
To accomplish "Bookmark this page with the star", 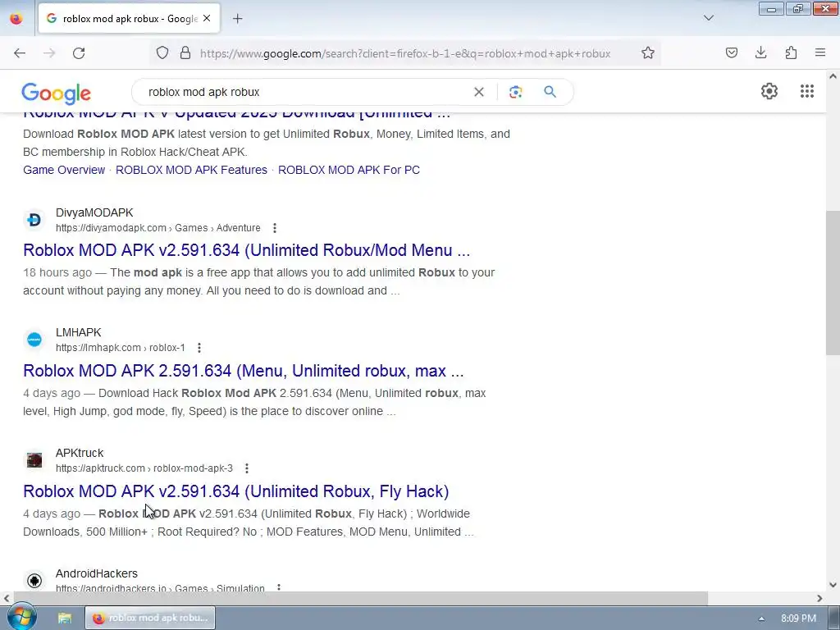I will point(648,53).
